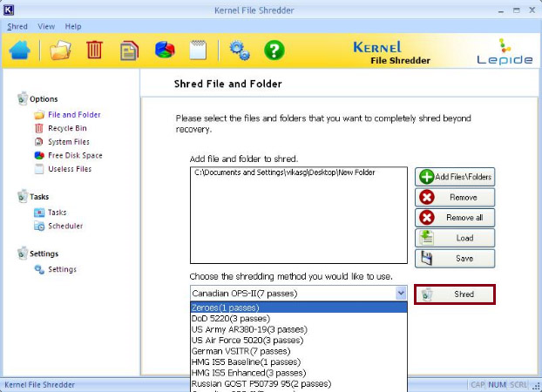Image resolution: width=542 pixels, height=392 pixels.
Task: Choose Free Disk Space in sidebar
Action: [75, 156]
